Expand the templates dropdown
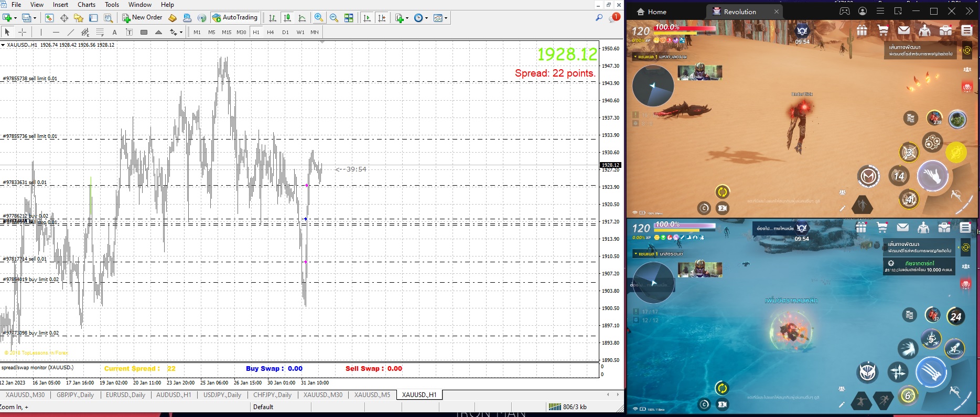 446,18
